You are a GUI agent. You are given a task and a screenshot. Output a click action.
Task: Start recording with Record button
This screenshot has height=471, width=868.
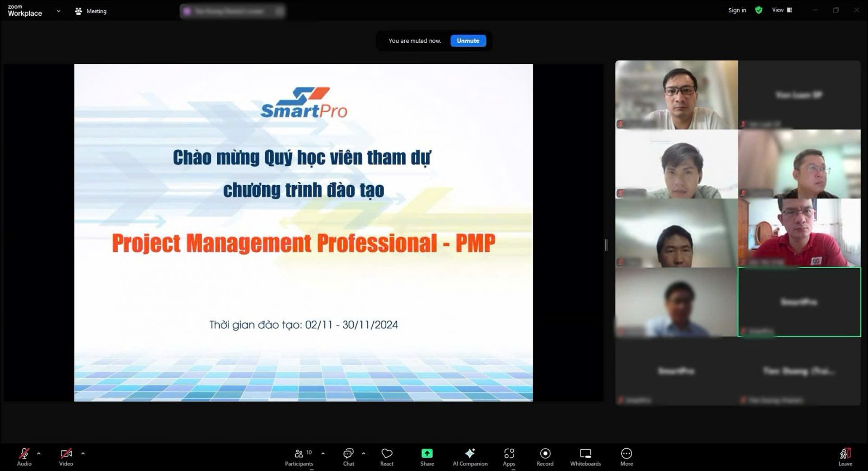click(x=545, y=457)
